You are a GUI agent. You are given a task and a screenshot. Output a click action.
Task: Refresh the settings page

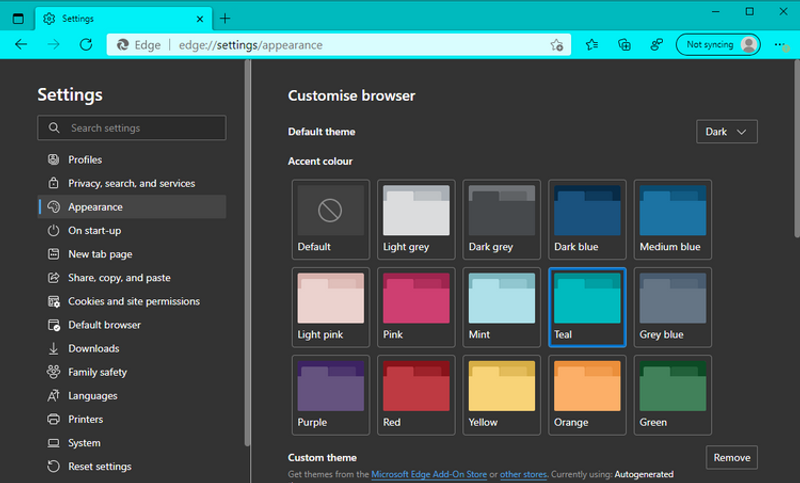[x=86, y=44]
